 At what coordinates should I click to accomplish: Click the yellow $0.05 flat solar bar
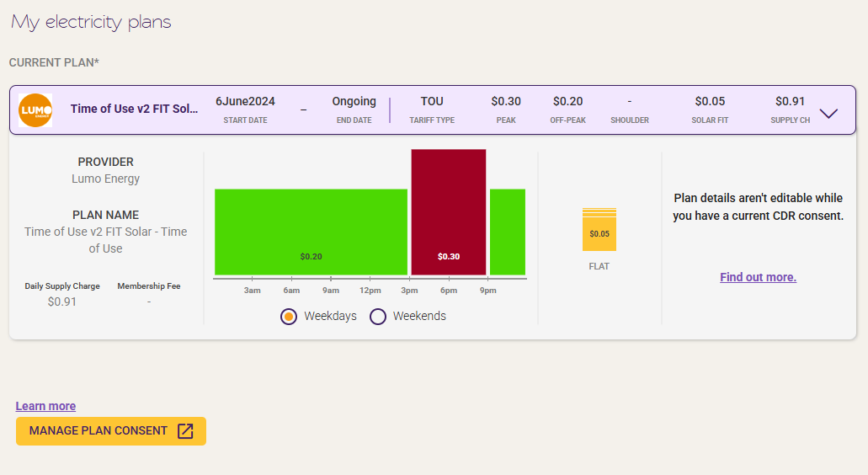tap(599, 229)
